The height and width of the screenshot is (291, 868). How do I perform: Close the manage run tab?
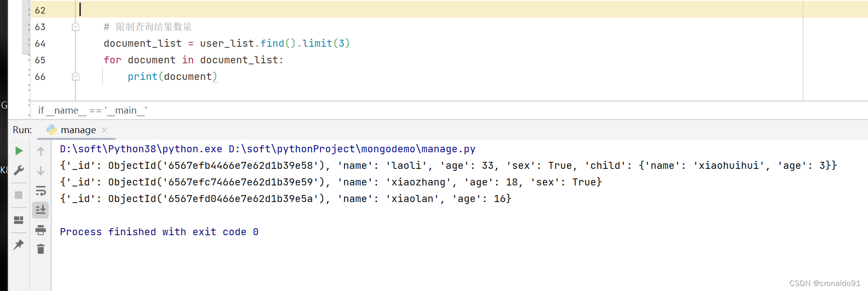pyautogui.click(x=104, y=130)
